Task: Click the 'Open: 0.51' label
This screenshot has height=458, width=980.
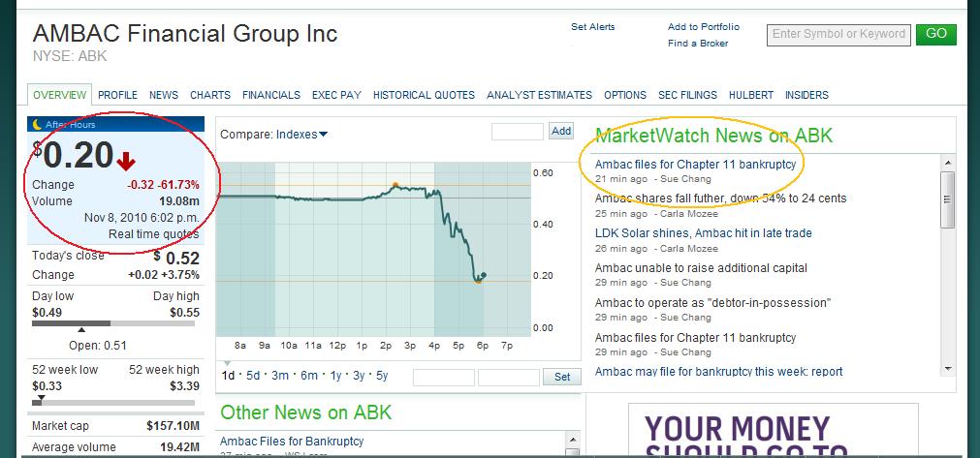Action: [98, 345]
